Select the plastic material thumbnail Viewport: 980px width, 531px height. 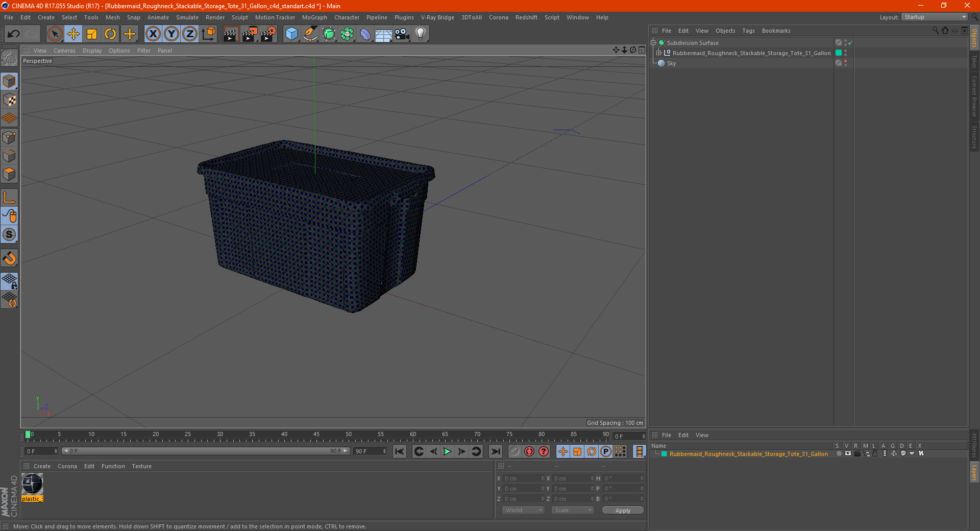tap(32, 484)
